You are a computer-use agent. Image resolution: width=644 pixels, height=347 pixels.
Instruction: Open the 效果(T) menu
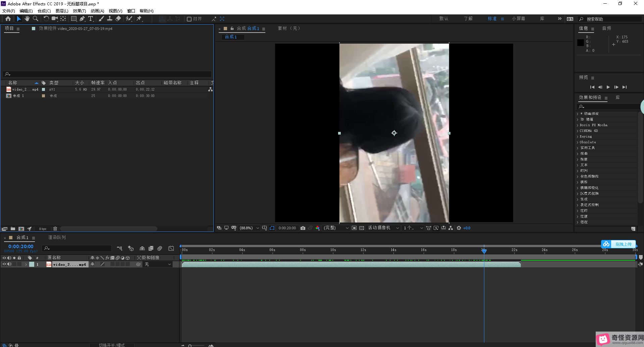[x=79, y=11]
